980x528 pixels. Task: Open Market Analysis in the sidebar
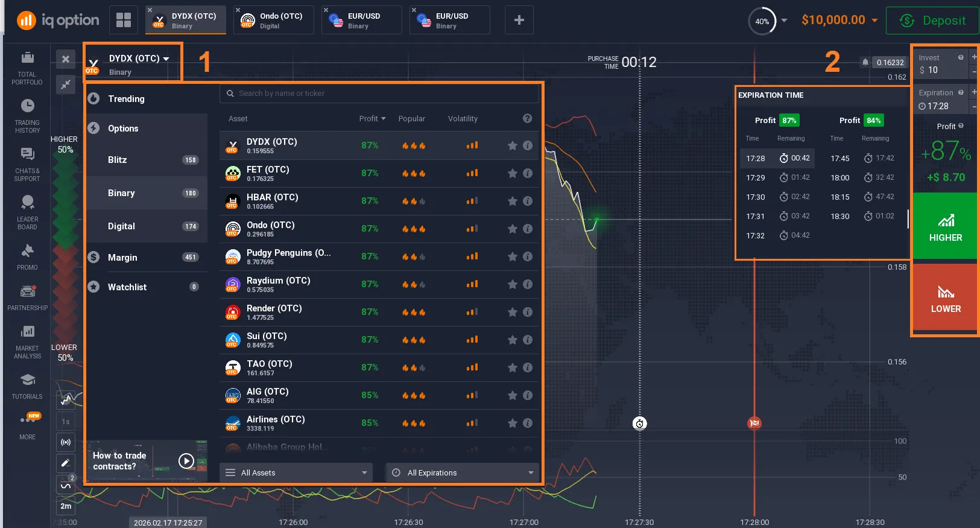pos(27,342)
